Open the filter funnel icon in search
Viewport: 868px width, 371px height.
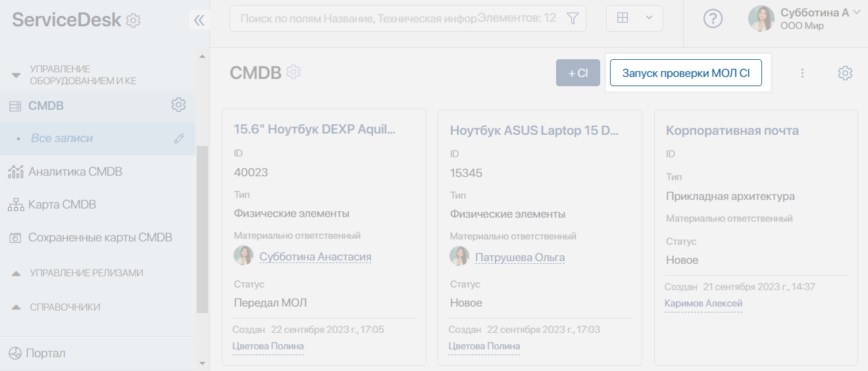point(573,18)
